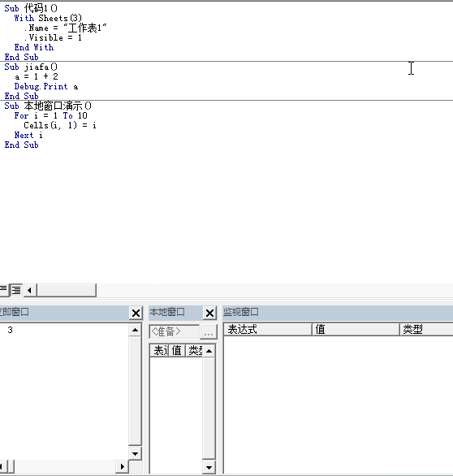Place cursor on Debug.Print a line
Image resolution: width=453 pixels, height=476 pixels.
pos(46,87)
